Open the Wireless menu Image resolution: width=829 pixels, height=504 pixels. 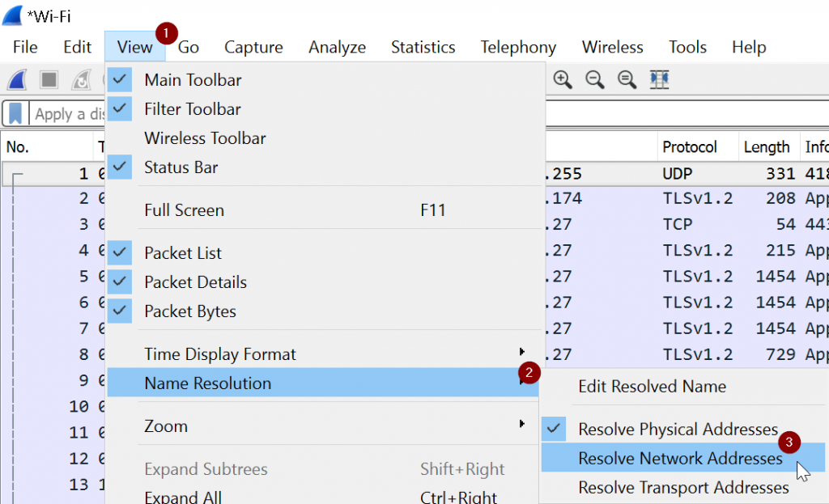point(612,47)
